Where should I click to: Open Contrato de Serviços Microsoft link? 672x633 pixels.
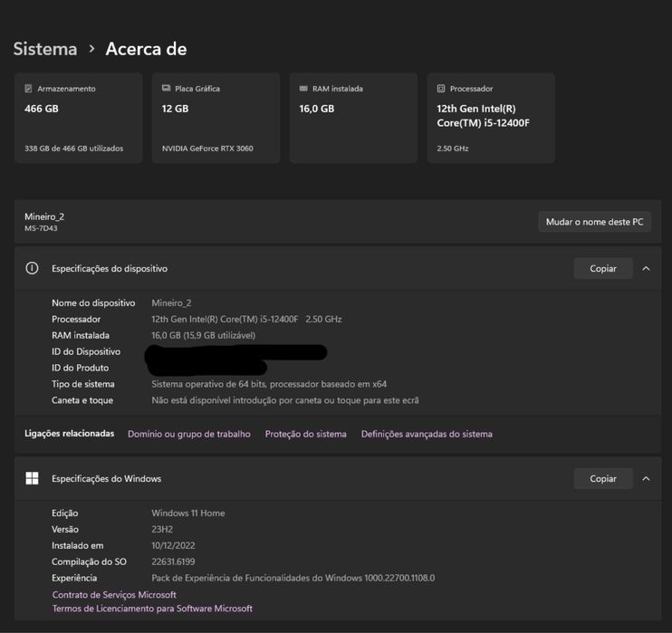point(114,595)
